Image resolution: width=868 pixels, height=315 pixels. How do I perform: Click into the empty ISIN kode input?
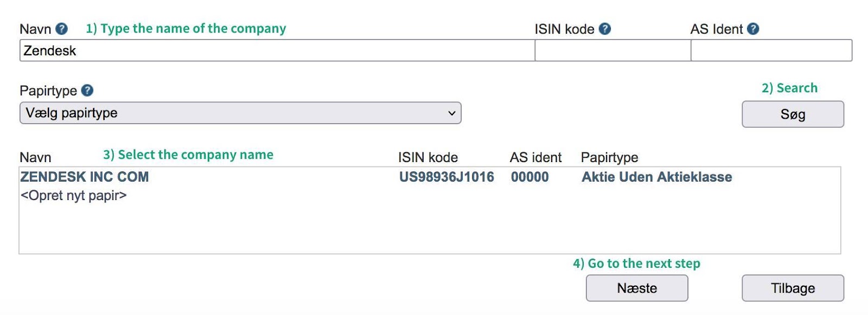(613, 50)
